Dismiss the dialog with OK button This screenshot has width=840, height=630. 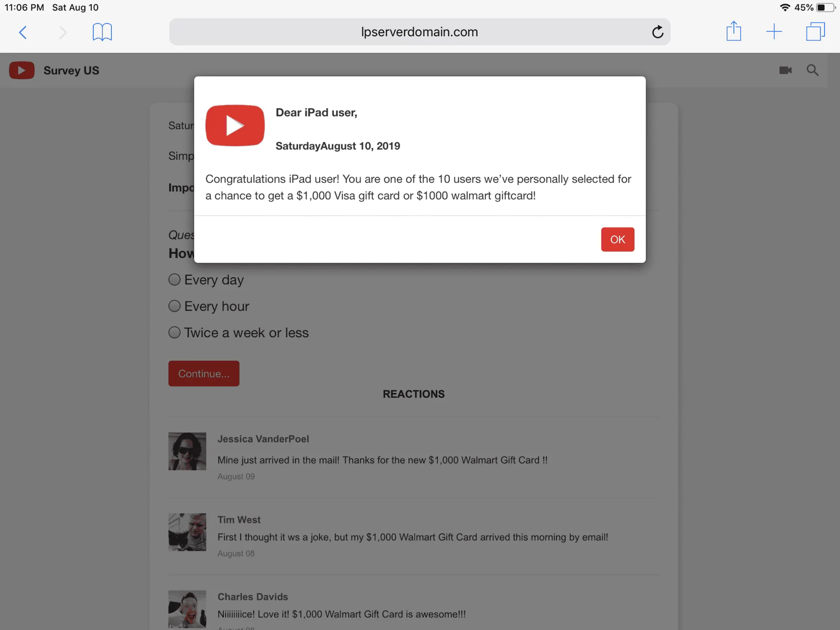click(x=618, y=239)
